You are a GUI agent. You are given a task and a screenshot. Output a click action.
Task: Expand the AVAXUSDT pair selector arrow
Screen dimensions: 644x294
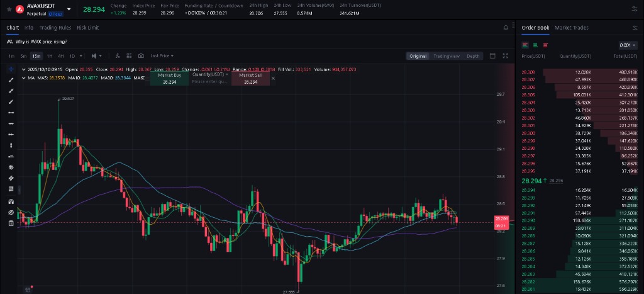[x=68, y=9]
